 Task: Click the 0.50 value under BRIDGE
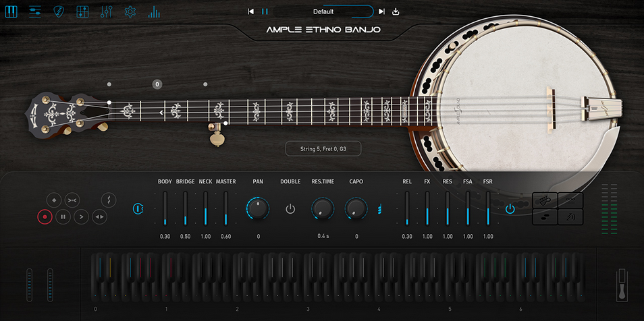pyautogui.click(x=185, y=237)
